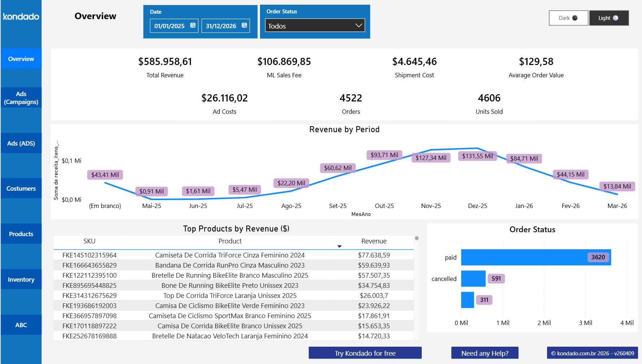Enable Dark theme
Viewport: 642px width, 364px height.
(568, 18)
